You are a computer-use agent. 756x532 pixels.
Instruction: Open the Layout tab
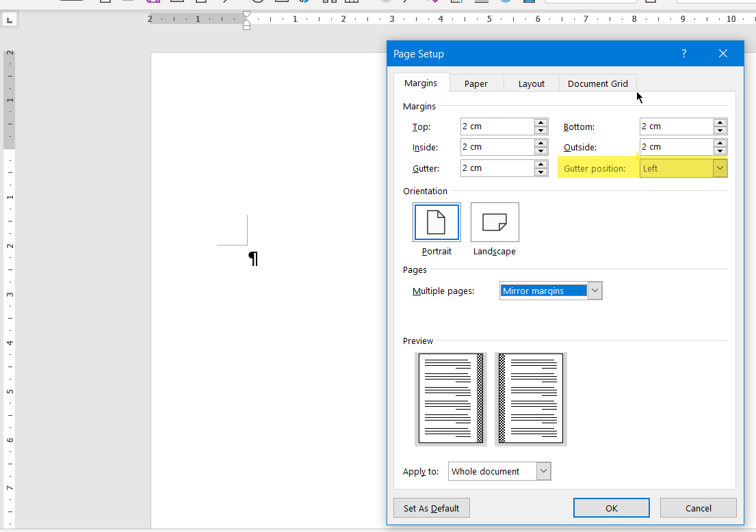point(532,83)
